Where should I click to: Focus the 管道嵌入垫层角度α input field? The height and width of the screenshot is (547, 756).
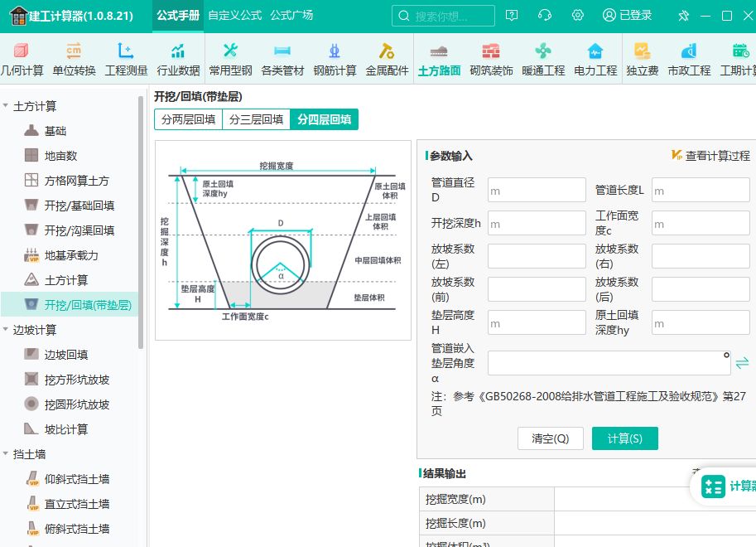tap(609, 363)
